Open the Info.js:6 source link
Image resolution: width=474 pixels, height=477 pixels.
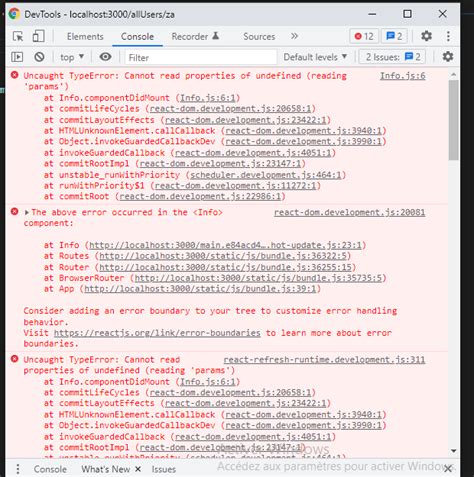pos(403,76)
